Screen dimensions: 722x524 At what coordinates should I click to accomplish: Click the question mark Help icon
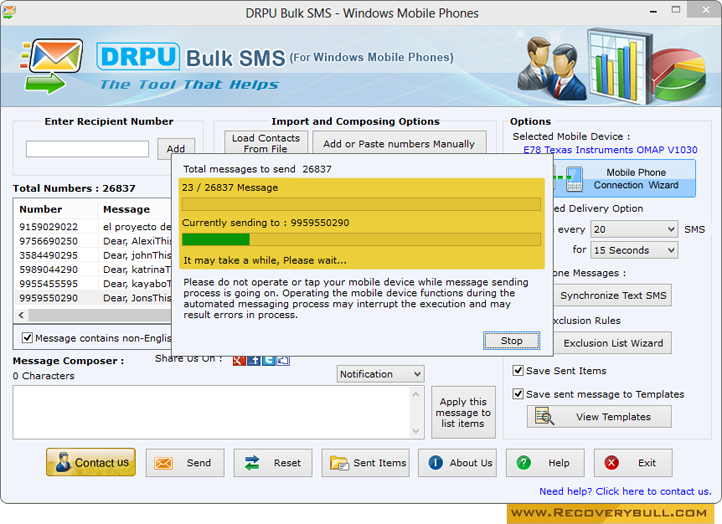[524, 462]
